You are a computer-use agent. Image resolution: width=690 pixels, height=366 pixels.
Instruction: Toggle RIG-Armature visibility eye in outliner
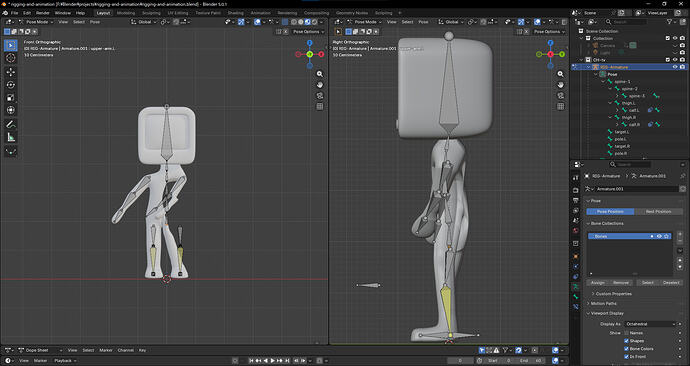click(x=675, y=67)
